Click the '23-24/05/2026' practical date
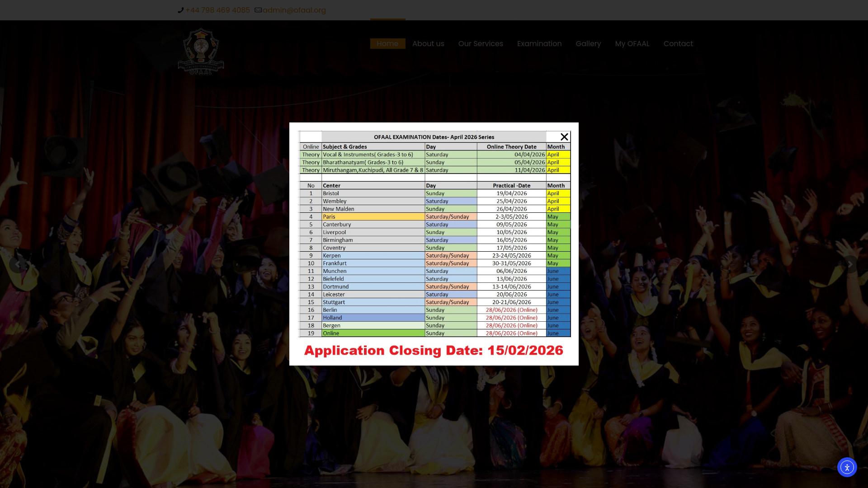Screen dimensions: 868x488 tap(512, 255)
